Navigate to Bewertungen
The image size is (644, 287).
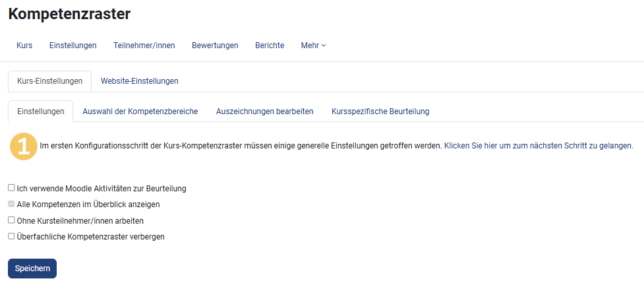tap(215, 46)
